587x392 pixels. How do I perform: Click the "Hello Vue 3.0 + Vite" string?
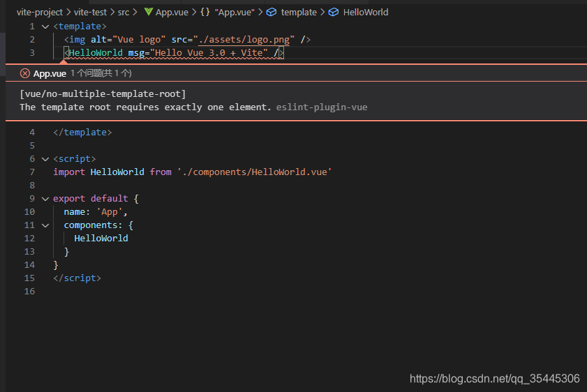209,53
